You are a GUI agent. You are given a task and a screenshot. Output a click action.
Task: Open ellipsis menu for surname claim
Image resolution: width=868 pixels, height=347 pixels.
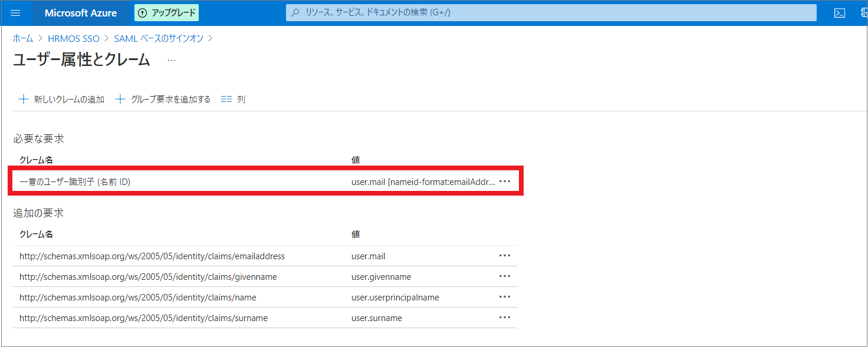coord(505,318)
